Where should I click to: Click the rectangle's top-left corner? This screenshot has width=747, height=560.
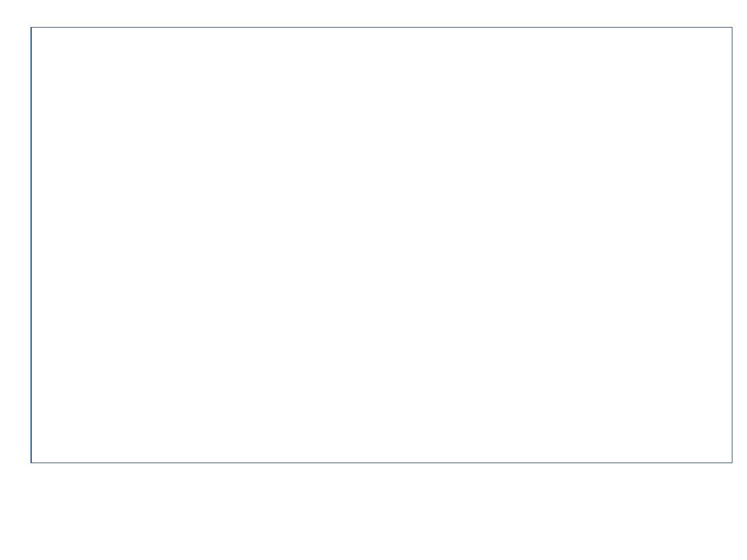tap(31, 28)
